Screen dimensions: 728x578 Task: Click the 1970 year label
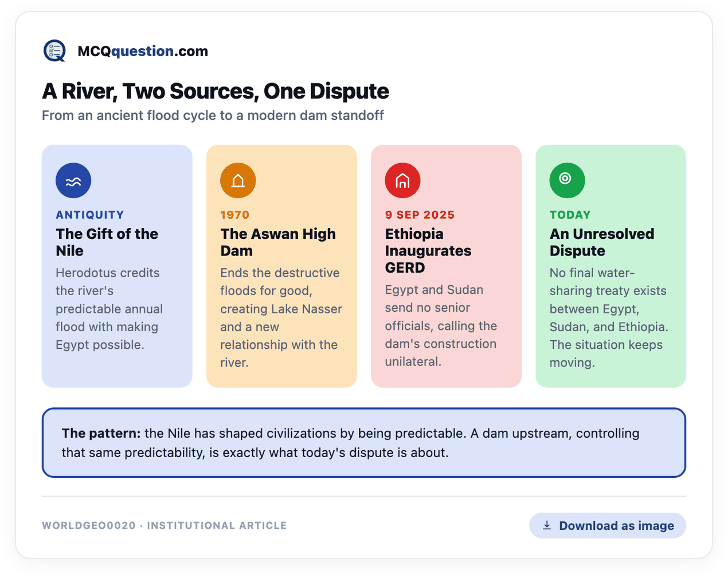coord(235,215)
